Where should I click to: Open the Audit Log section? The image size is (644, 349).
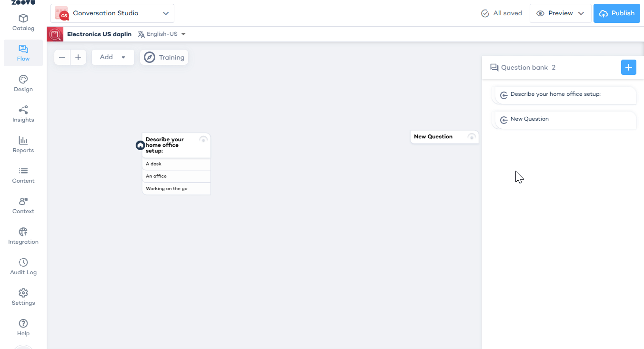click(x=23, y=267)
